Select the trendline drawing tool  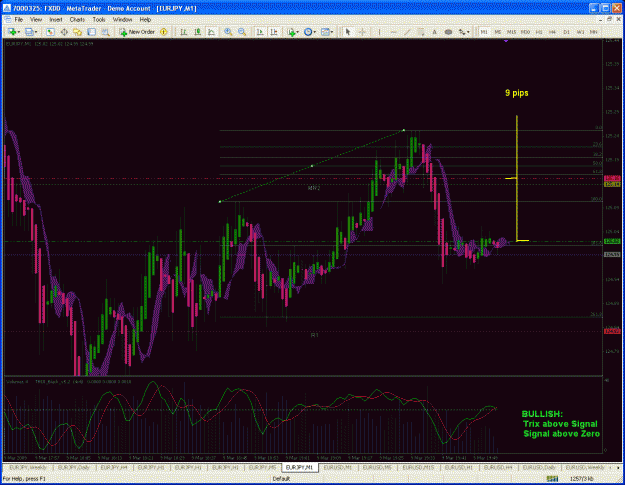[407, 32]
